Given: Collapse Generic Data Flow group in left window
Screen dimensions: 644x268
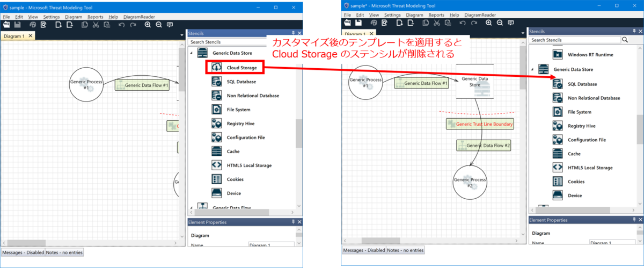Looking at the screenshot, I should (191, 207).
